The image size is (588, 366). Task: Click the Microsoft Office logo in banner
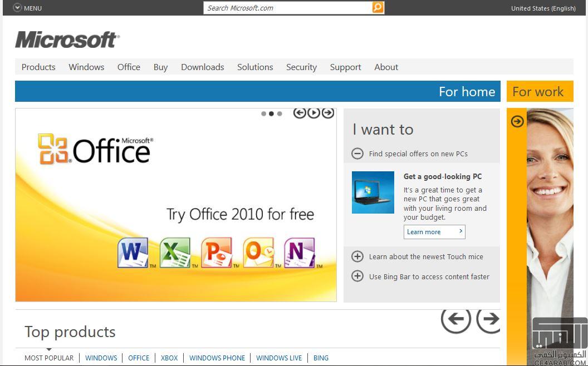(x=96, y=149)
